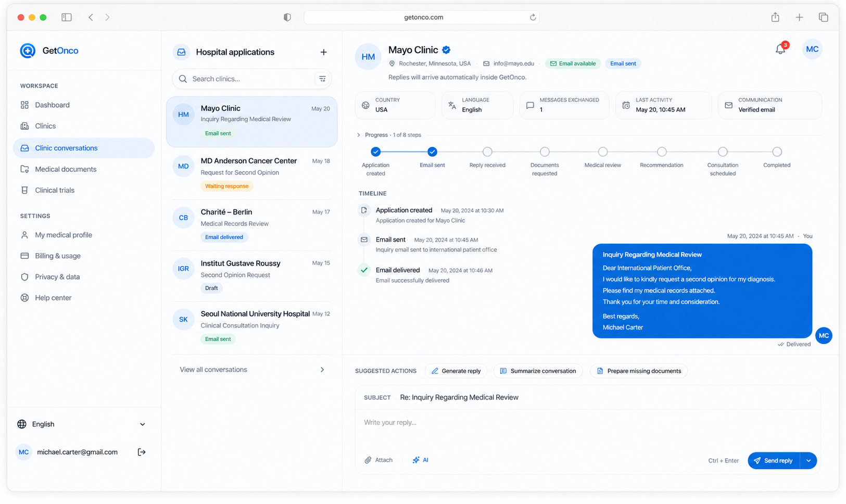Select the Application created progress step
This screenshot has height=504, width=846.
click(x=375, y=152)
